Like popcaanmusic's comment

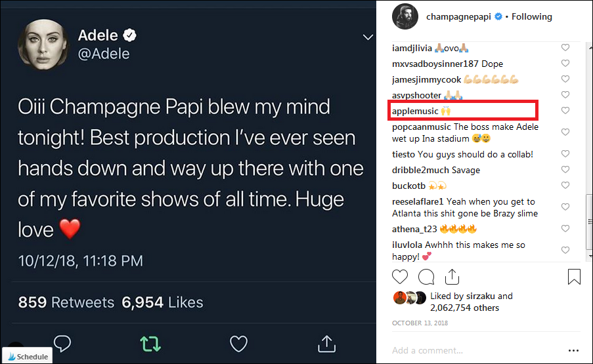point(565,132)
